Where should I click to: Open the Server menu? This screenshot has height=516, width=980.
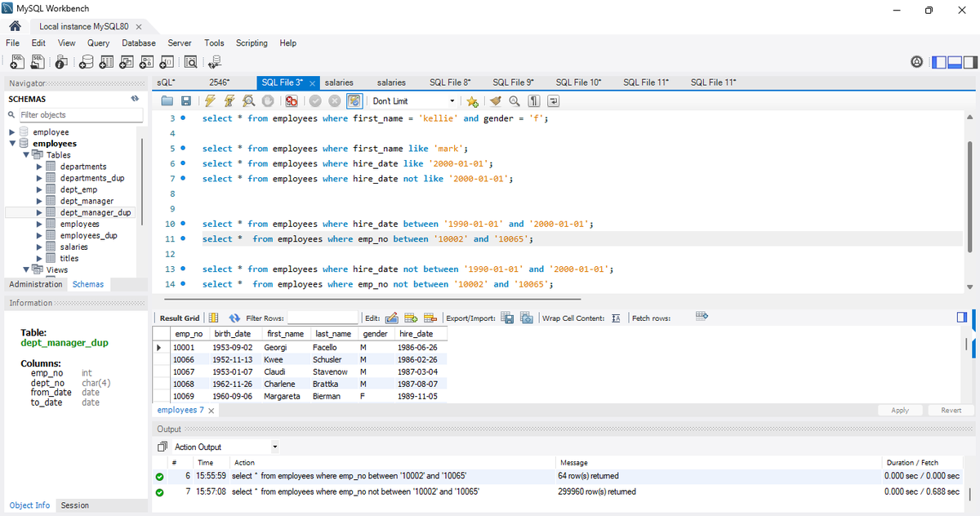(x=180, y=43)
